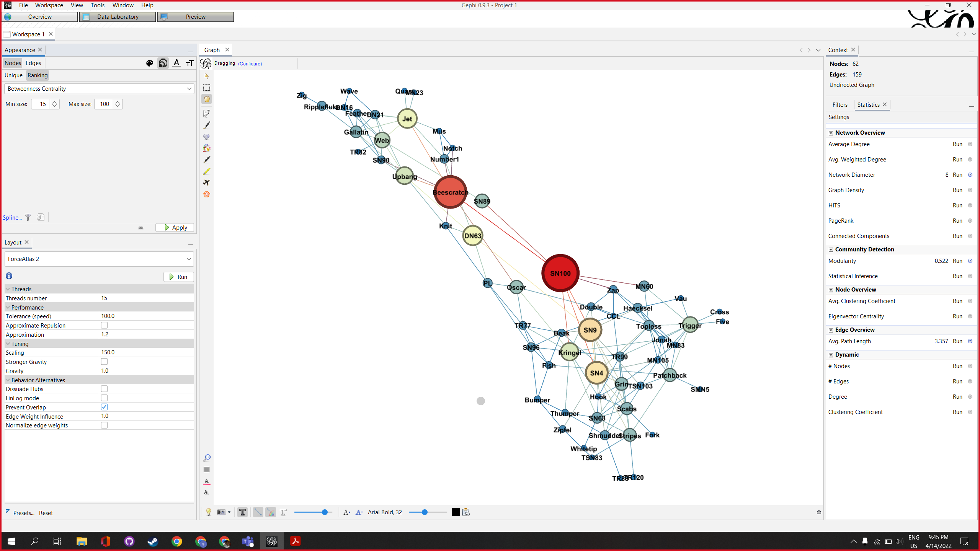Image resolution: width=980 pixels, height=551 pixels.
Task: Click the light bulb background color toggle
Action: tap(208, 512)
